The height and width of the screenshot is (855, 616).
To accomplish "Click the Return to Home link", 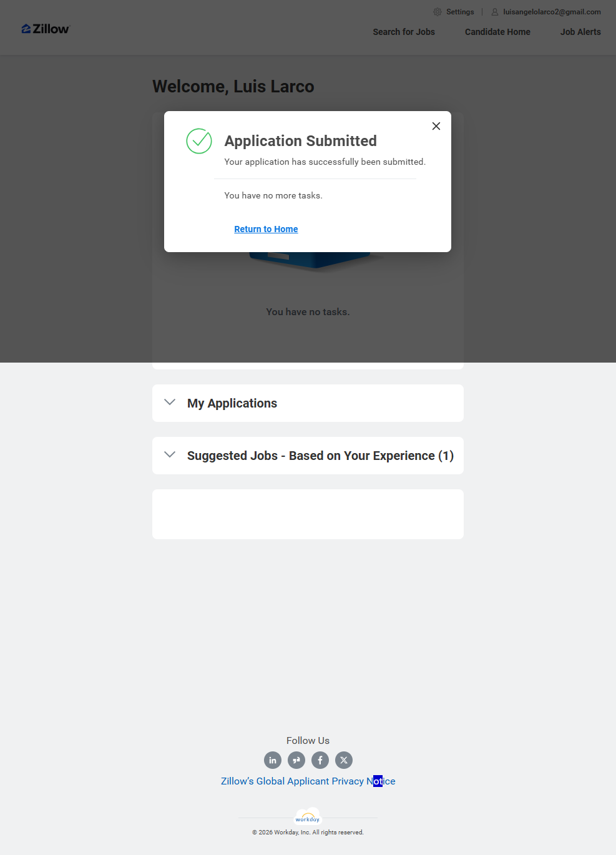I will click(x=266, y=229).
